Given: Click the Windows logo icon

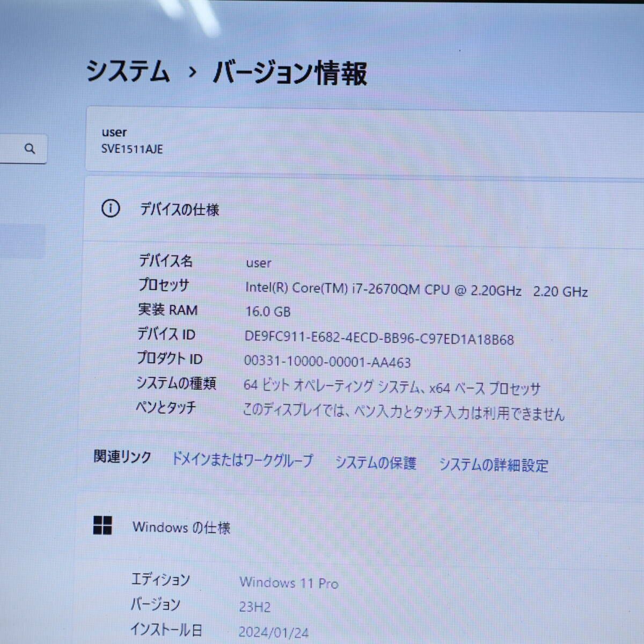Looking at the screenshot, I should click(x=103, y=525).
